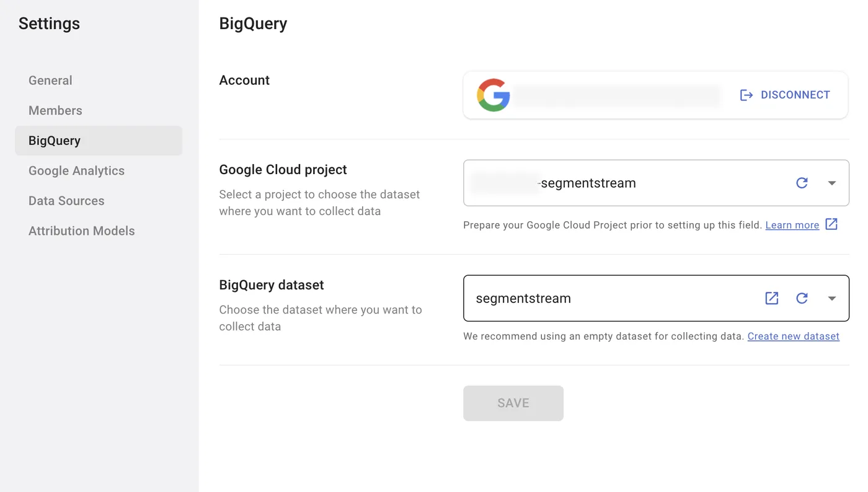Viewport: 868px width, 492px height.
Task: Click the Google Cloud project field value
Action: (656, 183)
